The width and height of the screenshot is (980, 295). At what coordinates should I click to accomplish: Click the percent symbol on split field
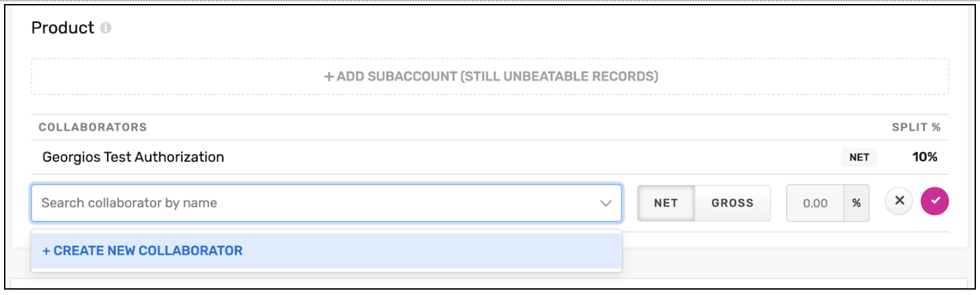coord(856,203)
